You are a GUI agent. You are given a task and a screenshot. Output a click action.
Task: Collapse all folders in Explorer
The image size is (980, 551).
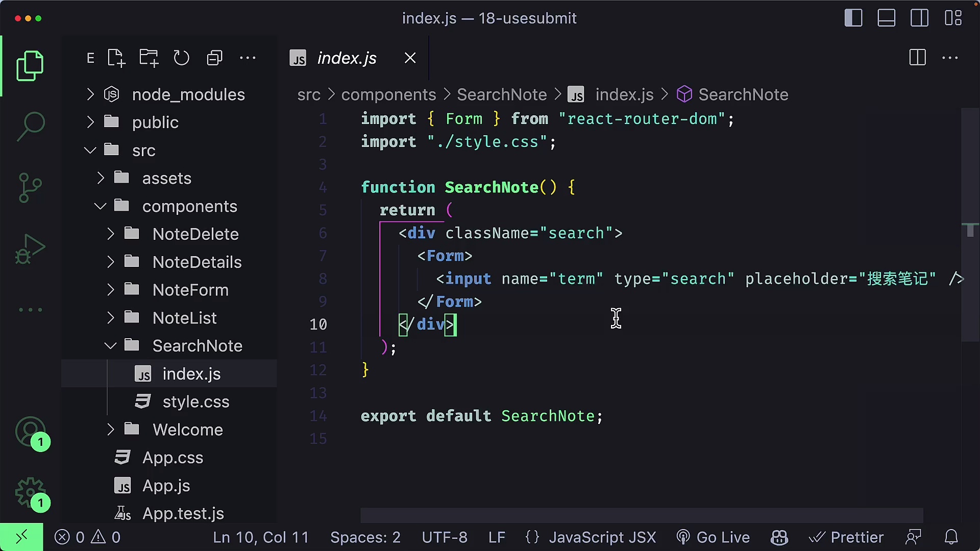tap(214, 58)
